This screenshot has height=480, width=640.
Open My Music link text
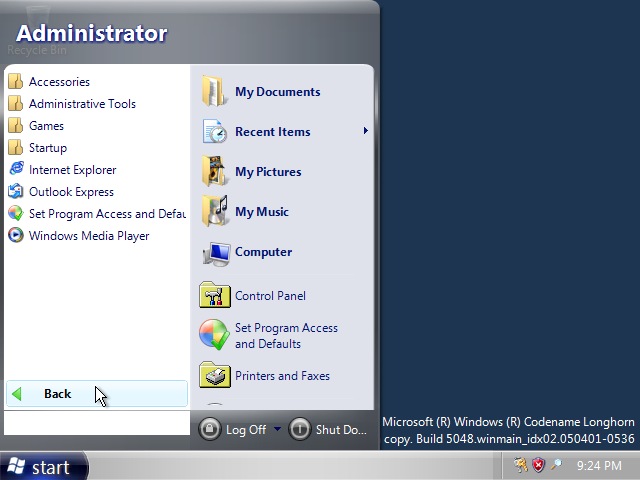point(262,212)
